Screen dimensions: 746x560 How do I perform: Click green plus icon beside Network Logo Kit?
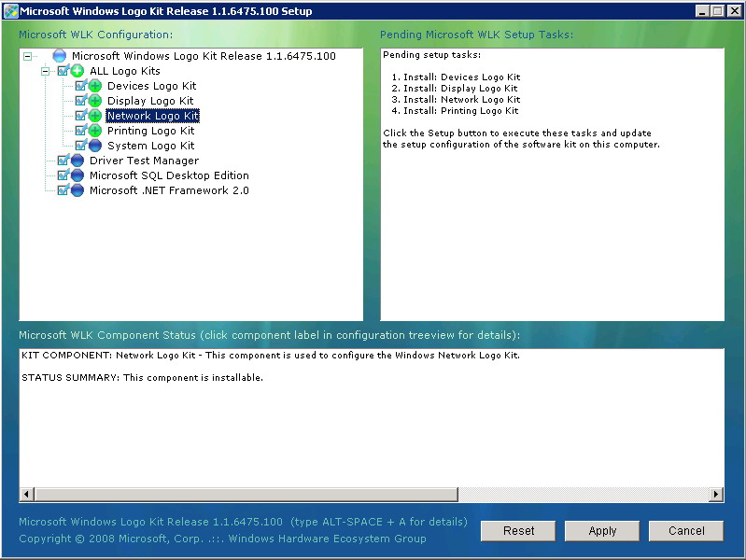point(95,116)
